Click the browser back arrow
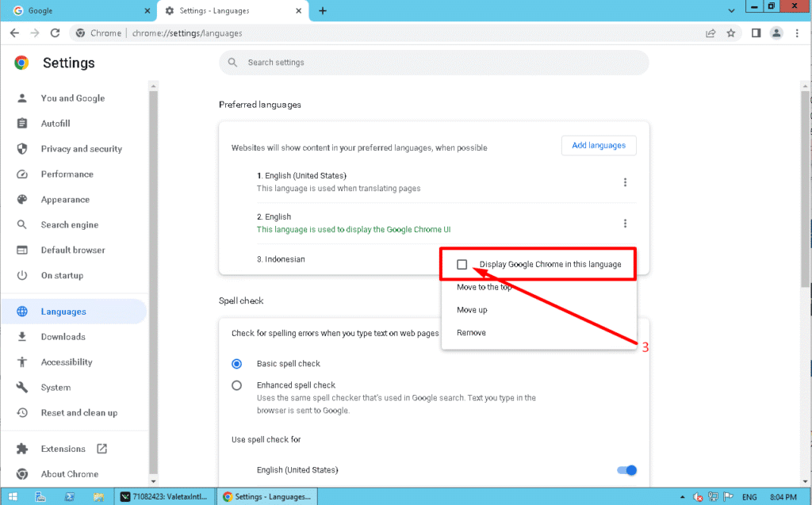Viewport: 812px width, 505px height. point(14,33)
